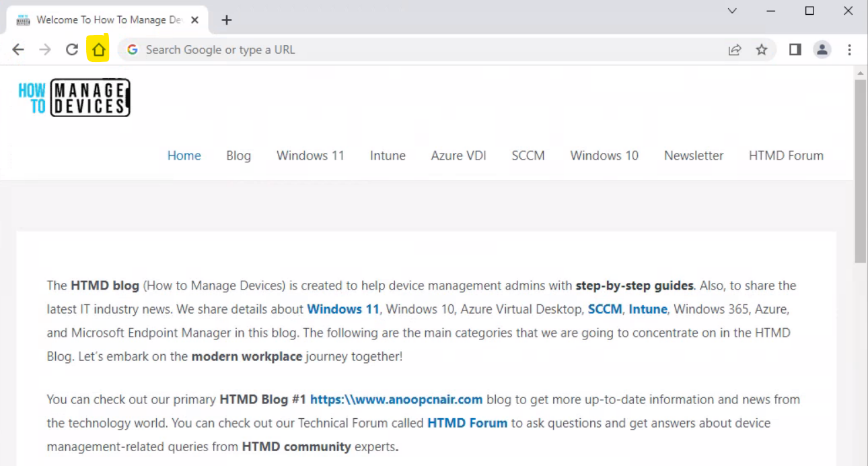
Task: Open the Home menu item
Action: point(184,156)
